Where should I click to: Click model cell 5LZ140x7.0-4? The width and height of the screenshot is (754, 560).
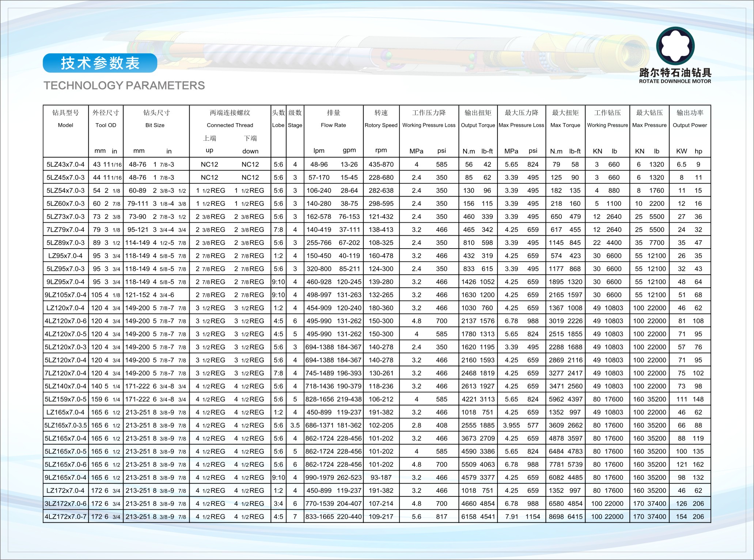(x=66, y=386)
